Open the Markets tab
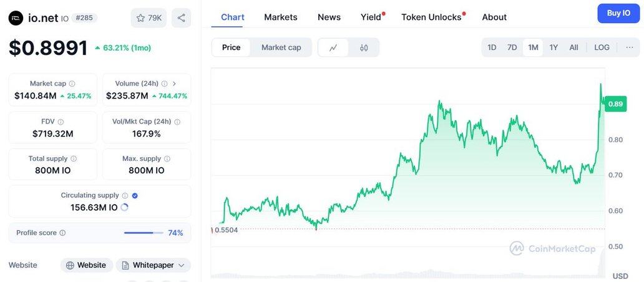 click(281, 17)
